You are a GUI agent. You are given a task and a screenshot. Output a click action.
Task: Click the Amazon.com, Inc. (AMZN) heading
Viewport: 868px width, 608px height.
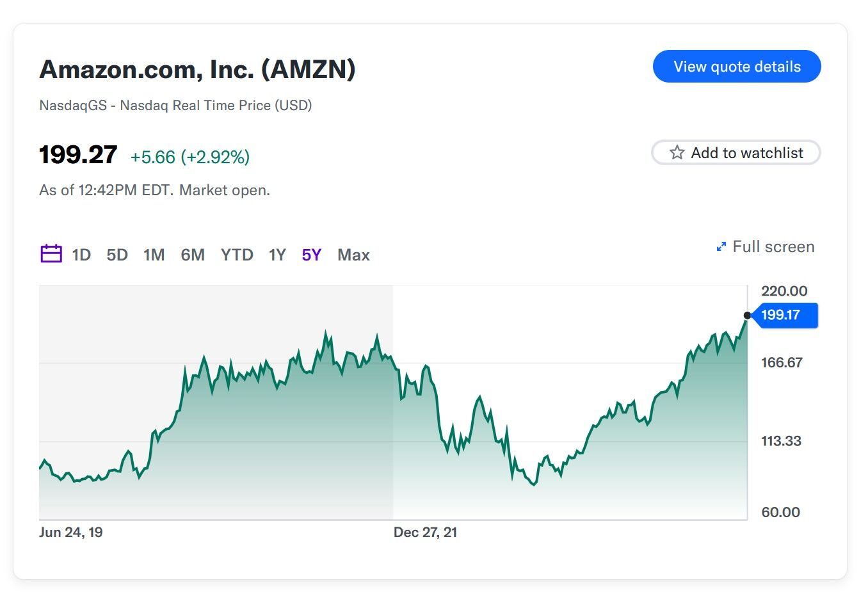click(198, 69)
